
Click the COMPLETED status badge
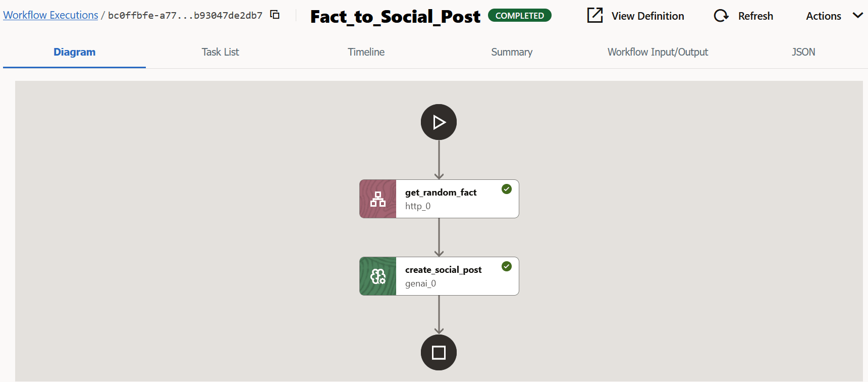coord(520,16)
